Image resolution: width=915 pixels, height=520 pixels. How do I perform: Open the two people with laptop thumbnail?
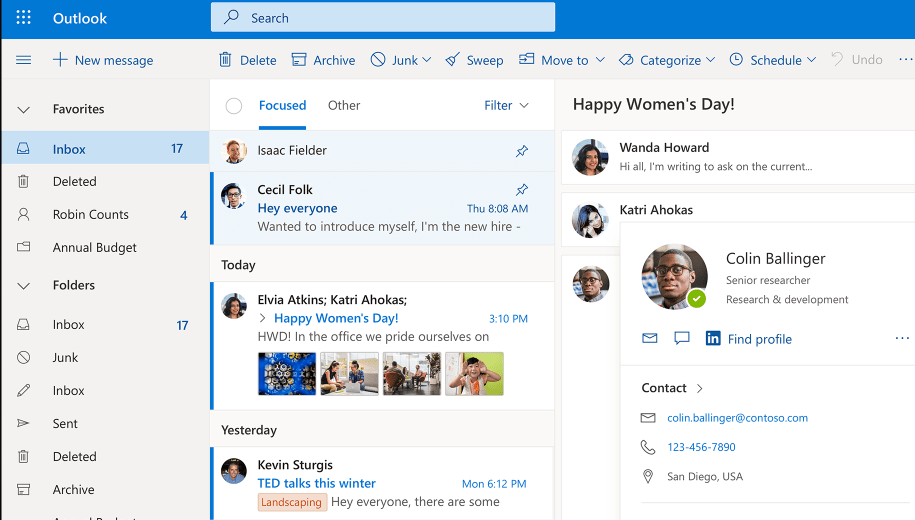click(x=350, y=374)
